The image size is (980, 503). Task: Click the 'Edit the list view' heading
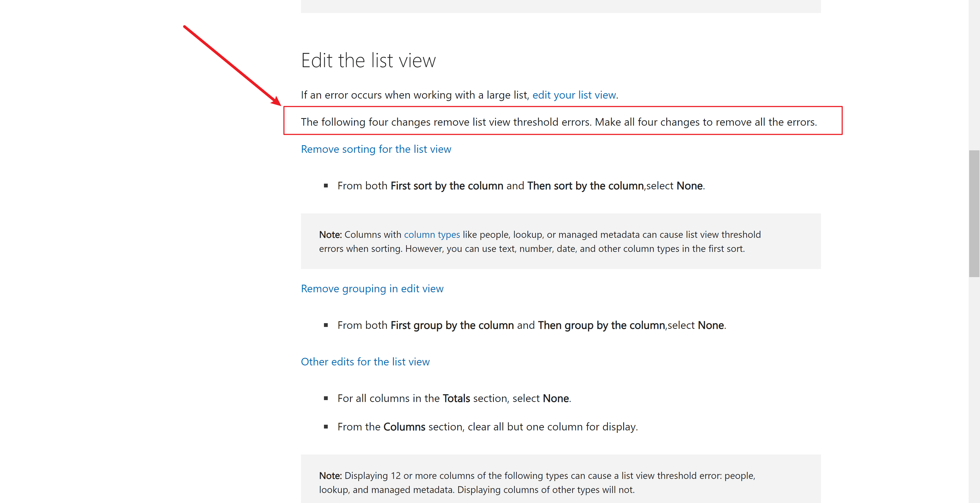coord(368,60)
